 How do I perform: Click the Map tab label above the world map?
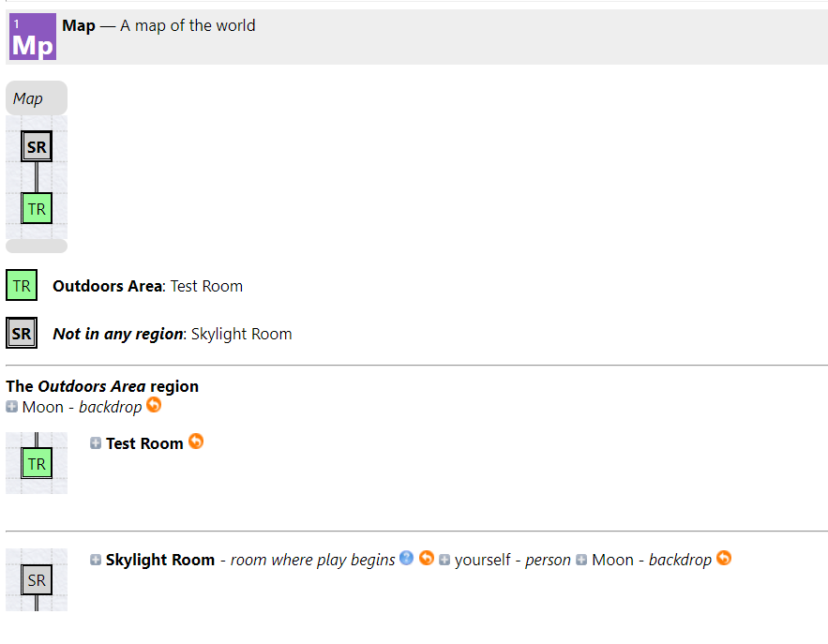(28, 98)
